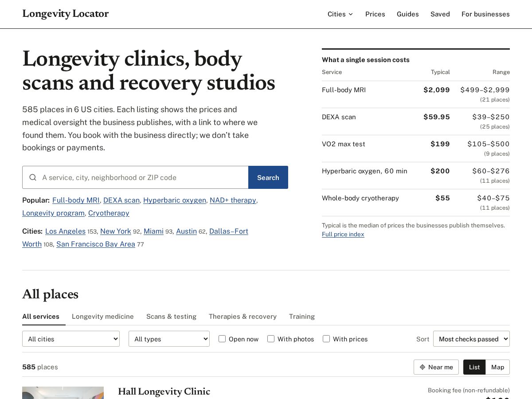Click the Whole-body cryotherapy range $40–$75
This screenshot has width=532, height=399.
tap(493, 198)
